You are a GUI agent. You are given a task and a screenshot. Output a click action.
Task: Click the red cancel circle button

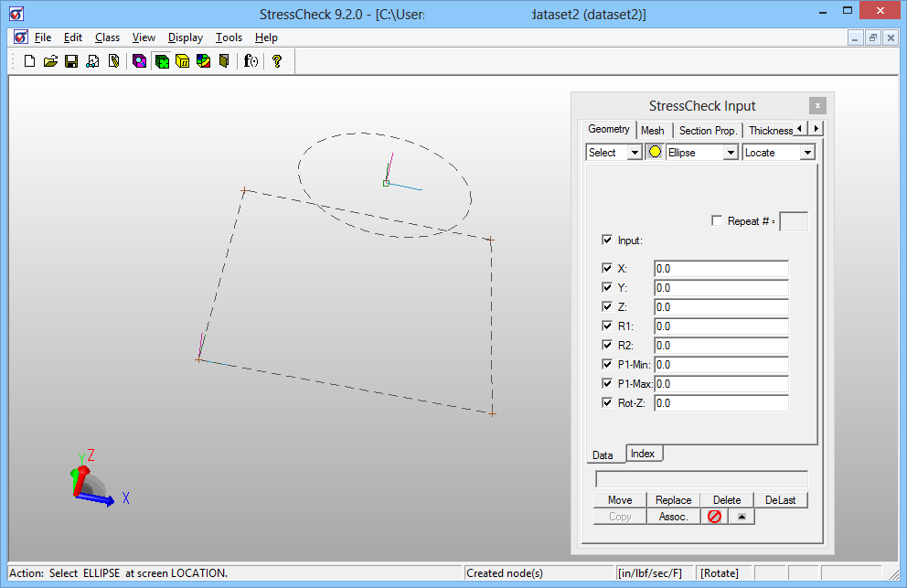tap(714, 517)
